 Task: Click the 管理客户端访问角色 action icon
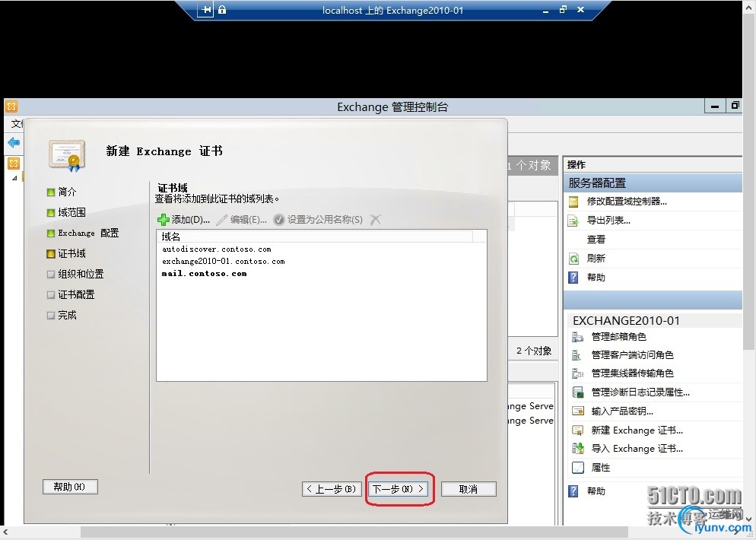577,355
